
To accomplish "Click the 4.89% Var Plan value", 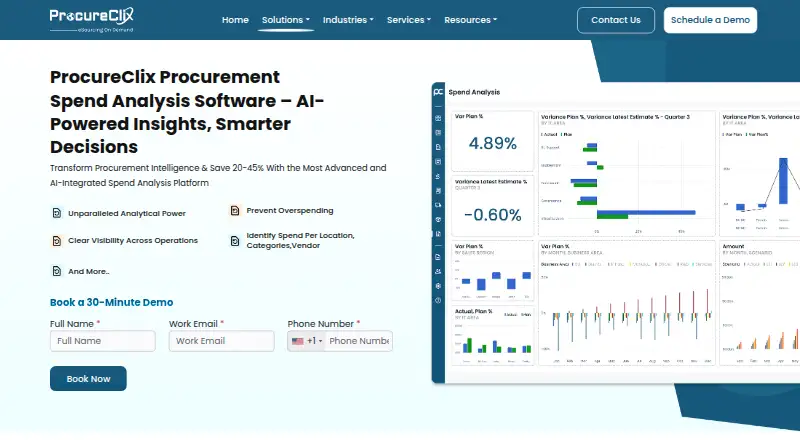I will click(492, 143).
